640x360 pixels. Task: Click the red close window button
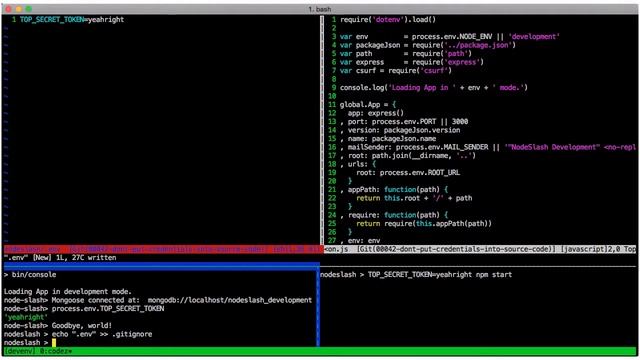pos(8,9)
